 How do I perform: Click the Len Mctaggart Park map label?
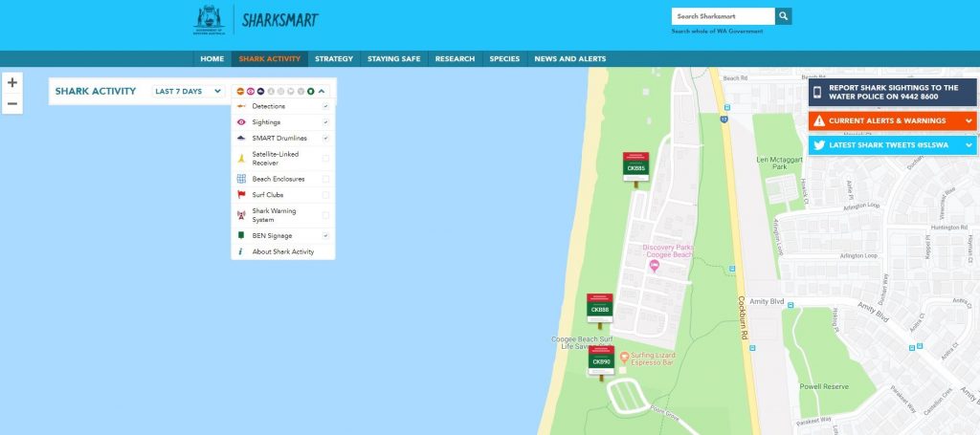[780, 163]
